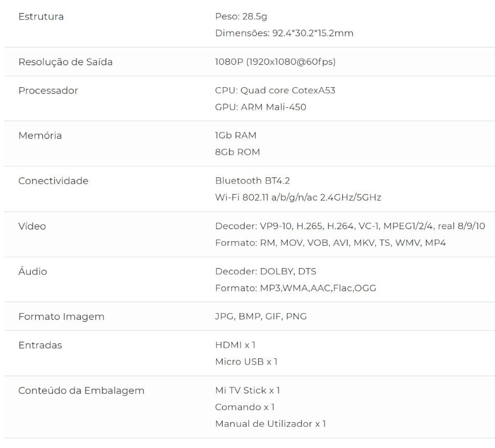Select the Dimensões value line
Viewport: 495px width, 448px height.
(x=284, y=33)
